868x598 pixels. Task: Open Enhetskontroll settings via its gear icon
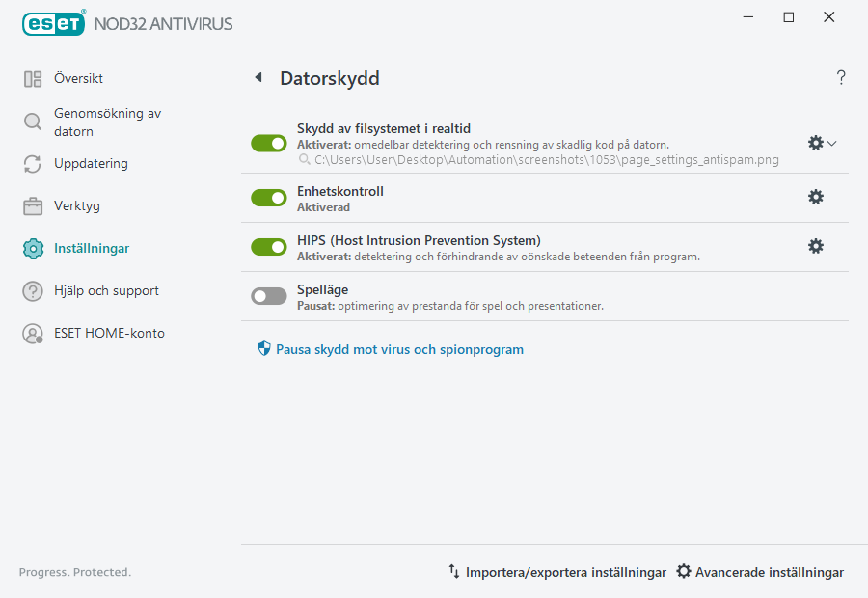pyautogui.click(x=816, y=197)
